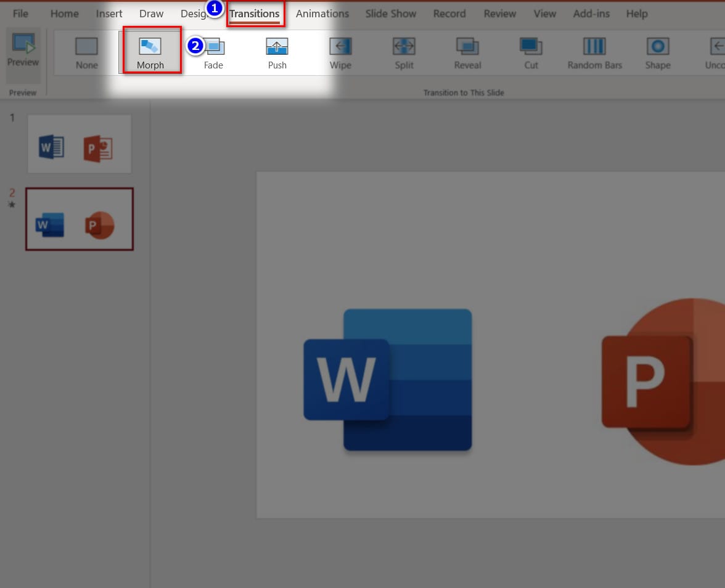Open the Transitions tab
This screenshot has height=588, width=725.
pos(255,14)
